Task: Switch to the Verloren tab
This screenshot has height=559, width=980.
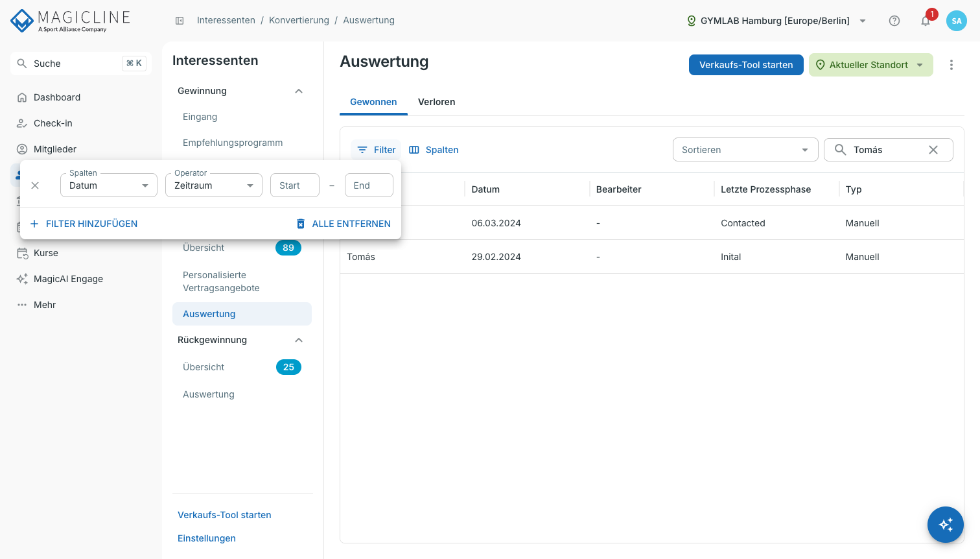Action: (x=437, y=102)
